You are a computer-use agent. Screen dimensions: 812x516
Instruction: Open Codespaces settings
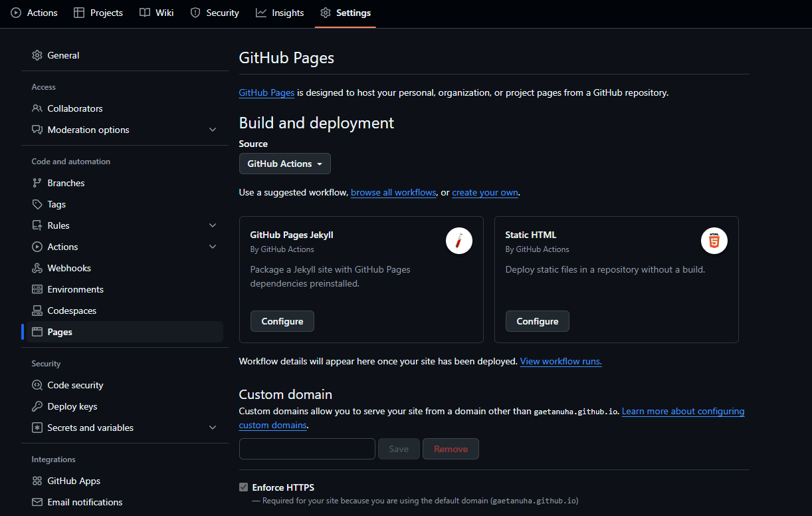click(125, 311)
